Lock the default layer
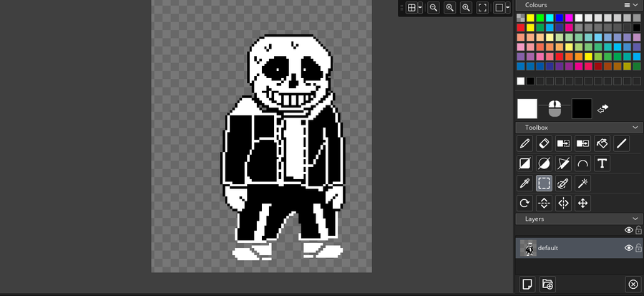The image size is (644, 296). pos(638,248)
